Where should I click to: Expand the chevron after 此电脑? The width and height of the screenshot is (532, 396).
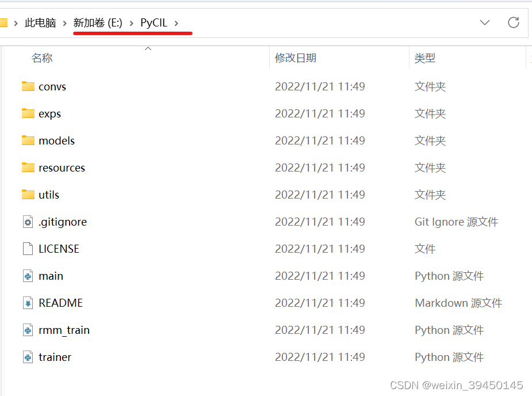(x=64, y=23)
